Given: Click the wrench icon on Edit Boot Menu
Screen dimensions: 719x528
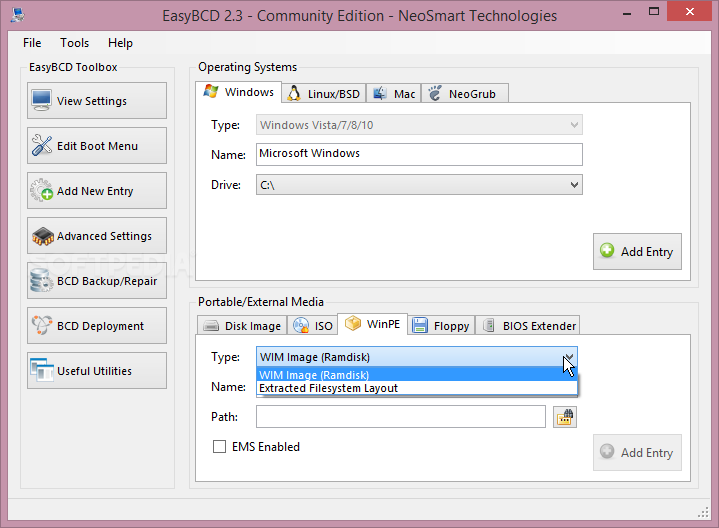Looking at the screenshot, I should click(x=42, y=145).
